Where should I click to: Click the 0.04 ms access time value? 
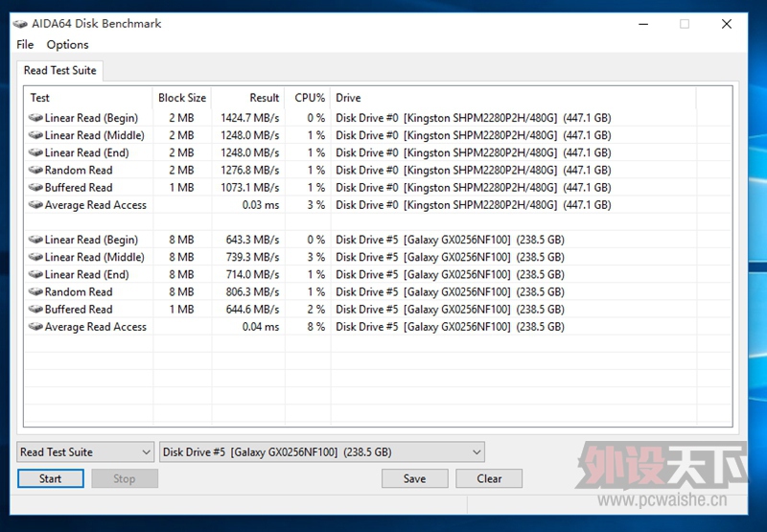[x=261, y=327]
